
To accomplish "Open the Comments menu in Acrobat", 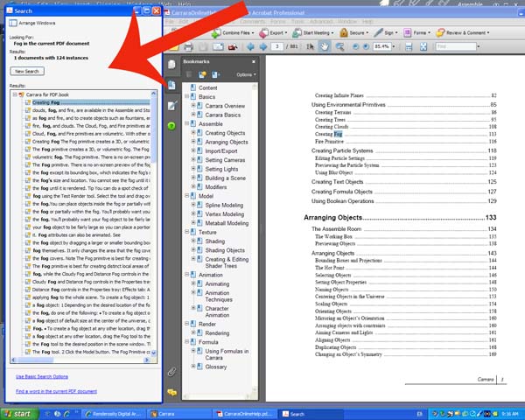I will click(253, 22).
